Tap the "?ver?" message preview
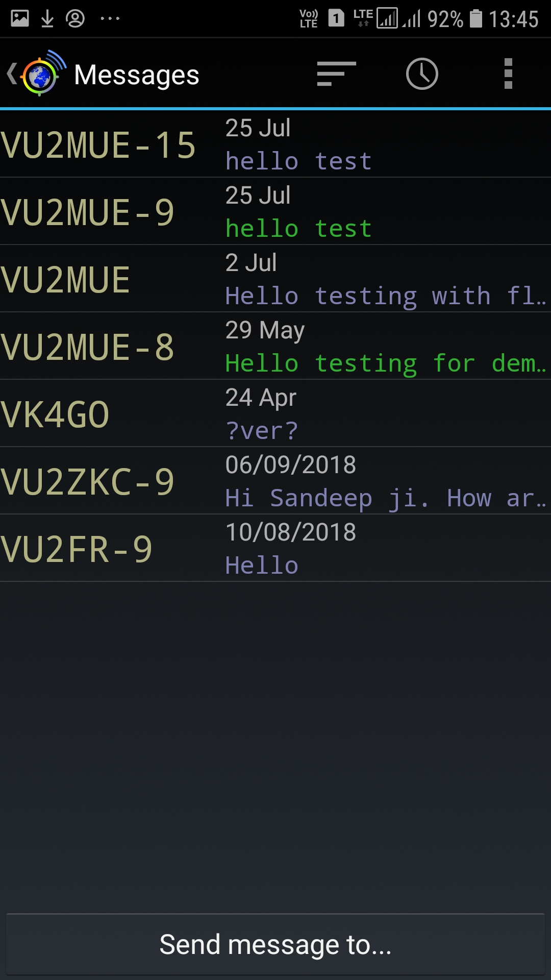 (x=262, y=431)
